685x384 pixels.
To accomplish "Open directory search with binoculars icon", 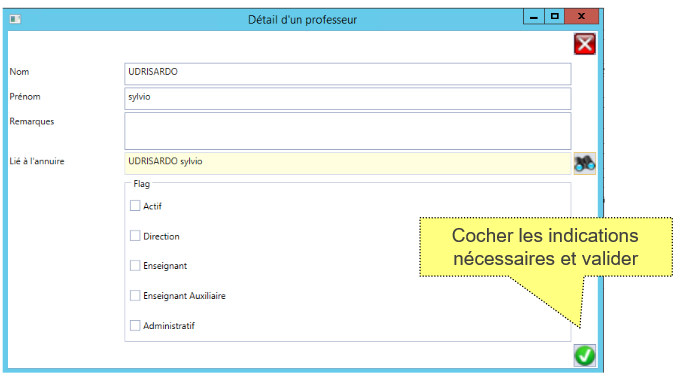I will [585, 163].
